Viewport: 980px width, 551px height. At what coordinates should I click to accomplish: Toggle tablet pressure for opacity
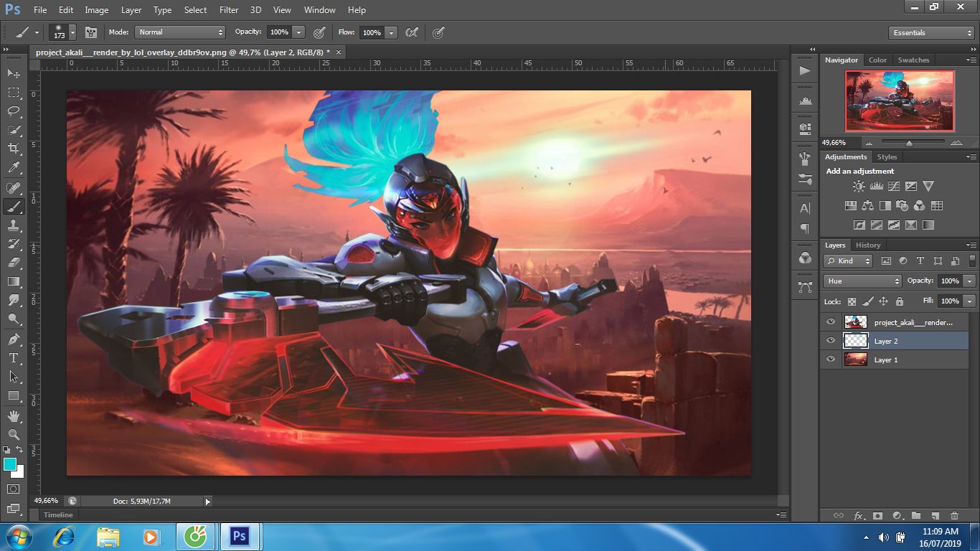pyautogui.click(x=319, y=32)
